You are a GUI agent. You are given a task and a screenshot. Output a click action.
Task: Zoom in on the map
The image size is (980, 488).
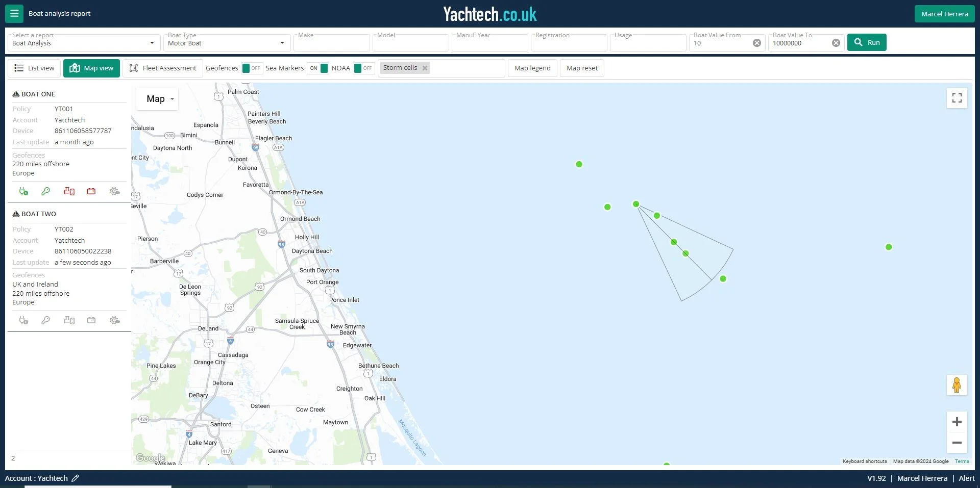[957, 422]
